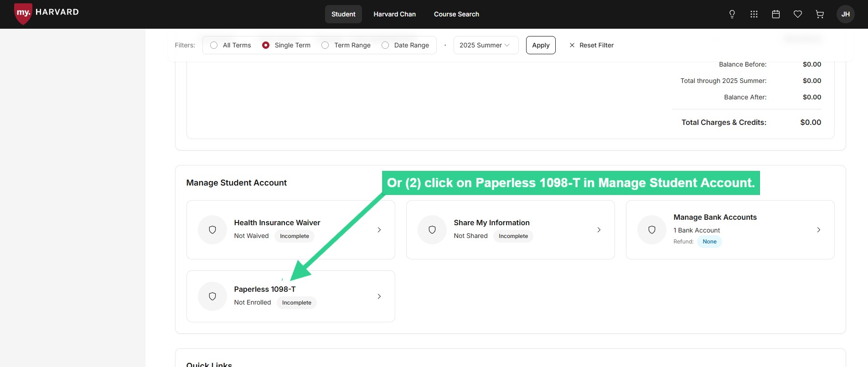This screenshot has height=367, width=868.
Task: Switch to the Course Search tab
Action: tap(456, 14)
